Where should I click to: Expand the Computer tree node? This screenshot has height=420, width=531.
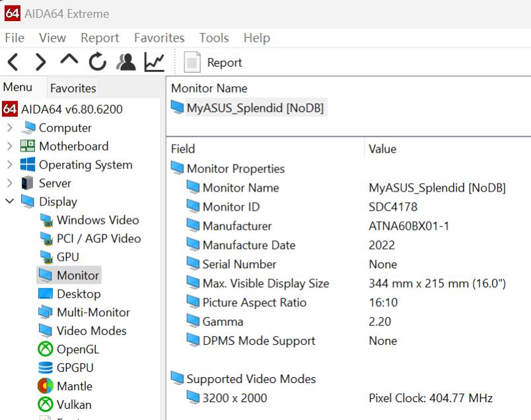coord(11,127)
